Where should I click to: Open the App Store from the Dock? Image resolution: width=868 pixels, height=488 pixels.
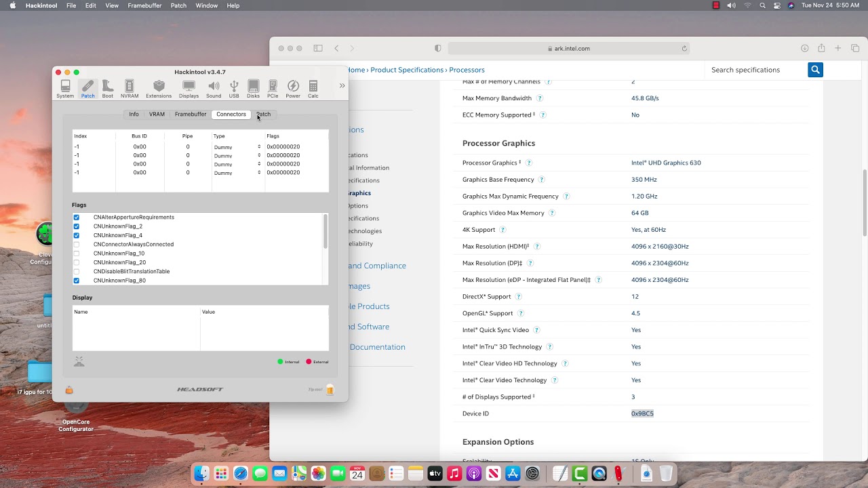point(513,474)
